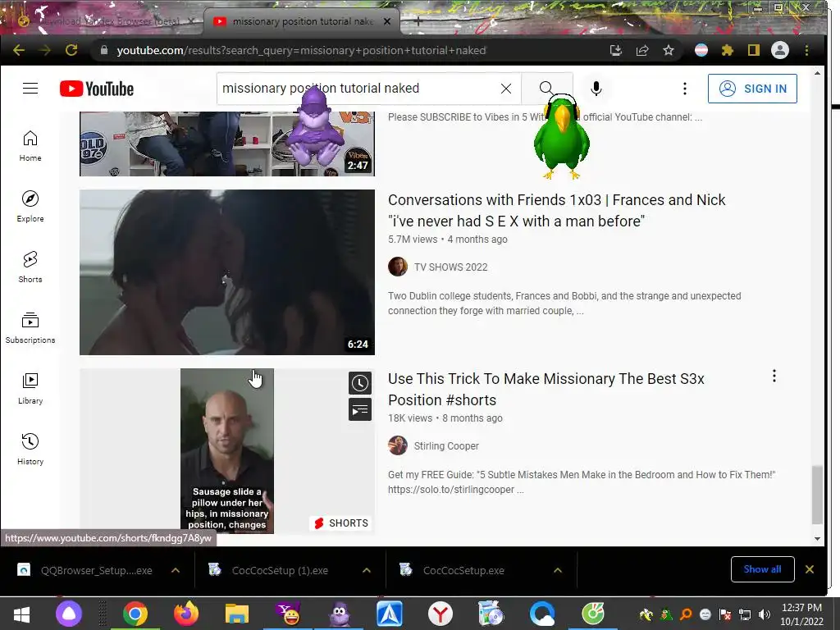This screenshot has height=630, width=840.
Task: Toggle the browser side panel icon
Action: pyautogui.click(x=754, y=50)
